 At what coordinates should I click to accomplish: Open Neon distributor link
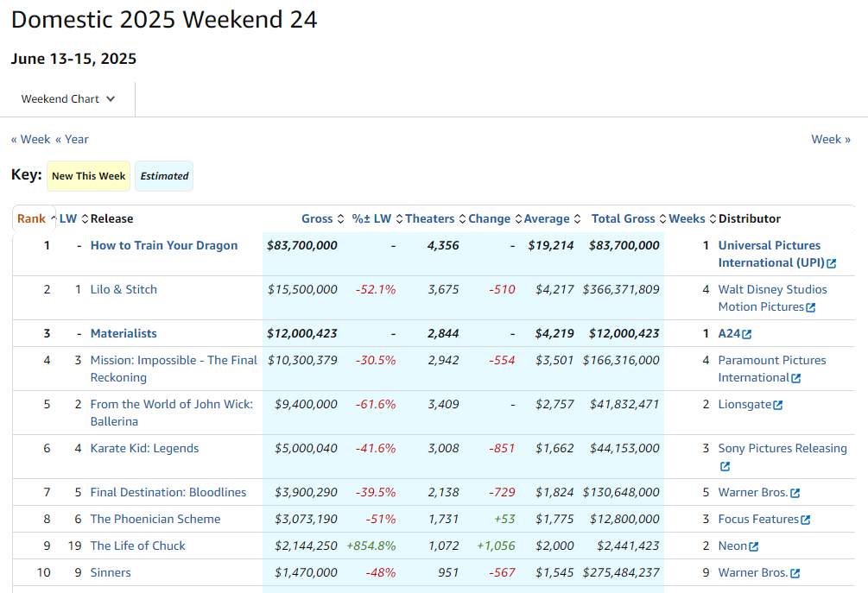[x=732, y=546]
